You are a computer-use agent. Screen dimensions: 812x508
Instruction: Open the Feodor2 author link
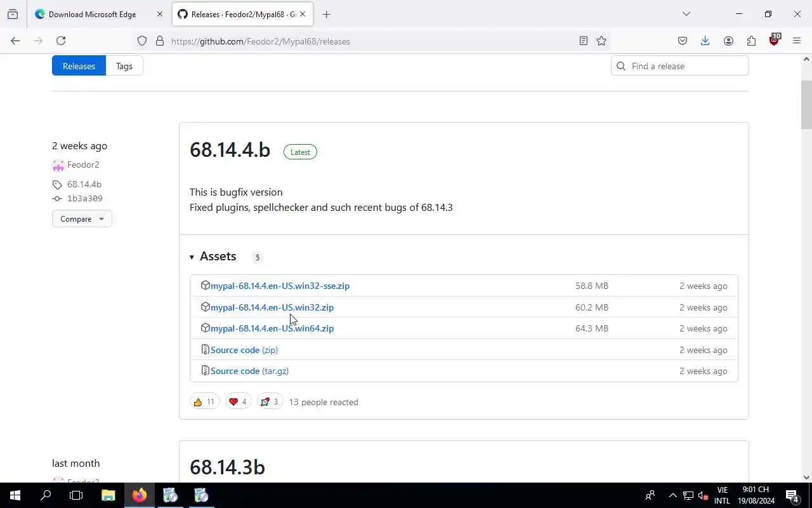[x=83, y=164]
